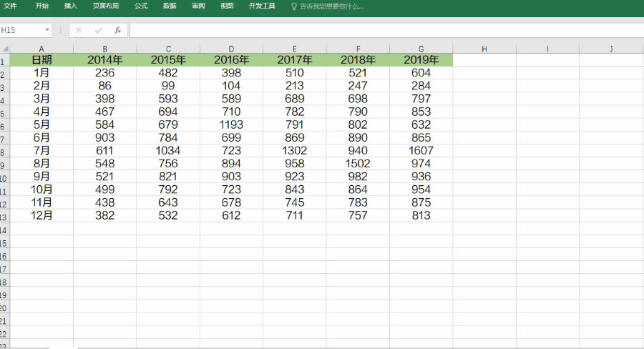Select the cell with value 236
The width and height of the screenshot is (644, 349).
click(104, 73)
